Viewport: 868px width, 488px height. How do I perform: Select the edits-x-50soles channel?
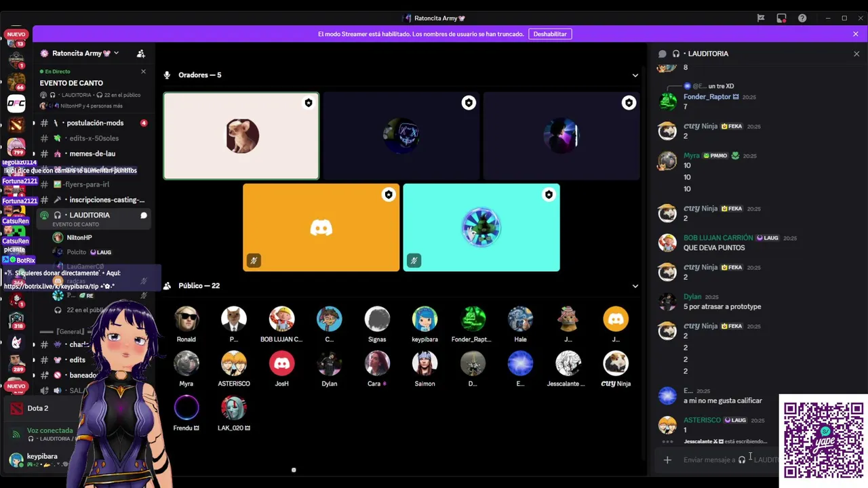[94, 138]
